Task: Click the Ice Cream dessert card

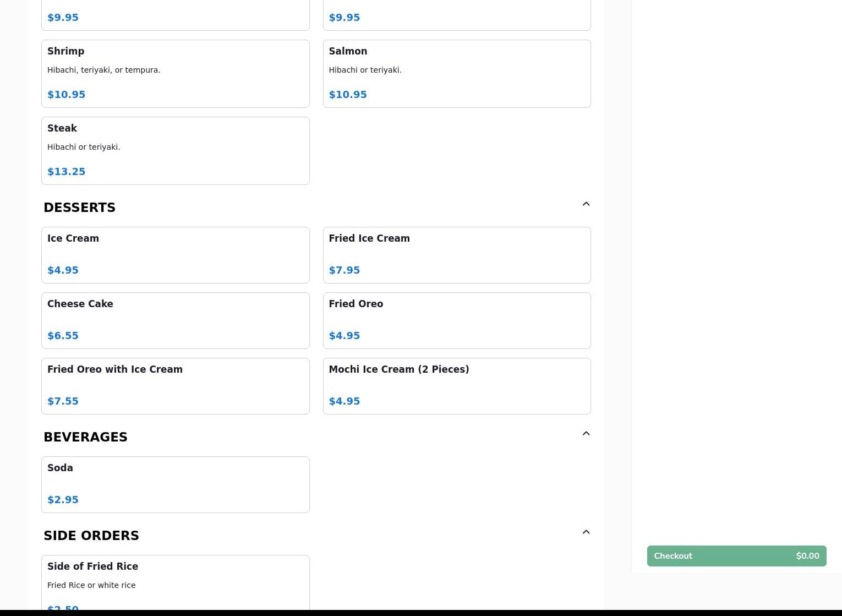Action: coord(176,255)
